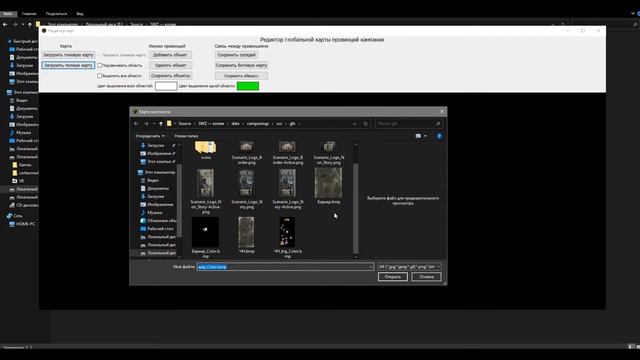Select the ЧН_big_Color.bmp file
The height and width of the screenshot is (360, 640).
(x=287, y=238)
